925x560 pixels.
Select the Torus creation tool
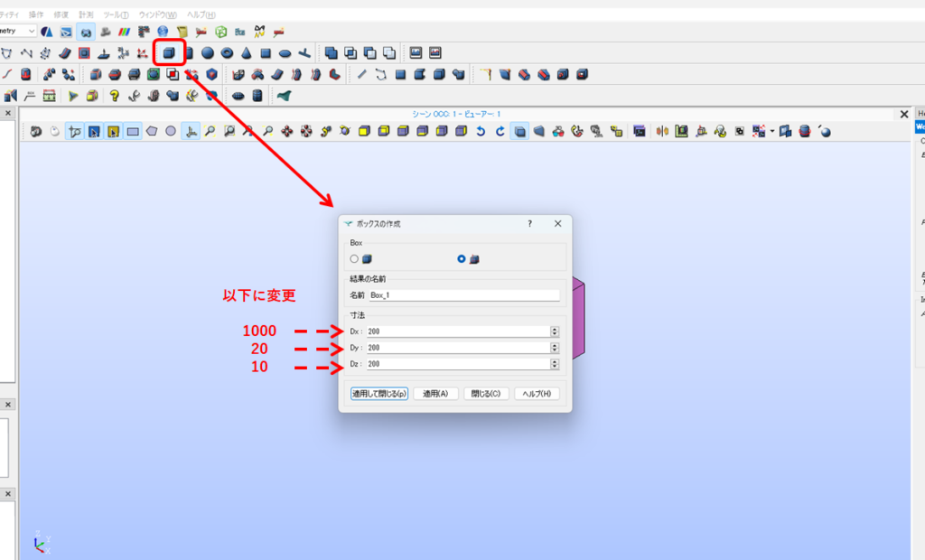[227, 52]
